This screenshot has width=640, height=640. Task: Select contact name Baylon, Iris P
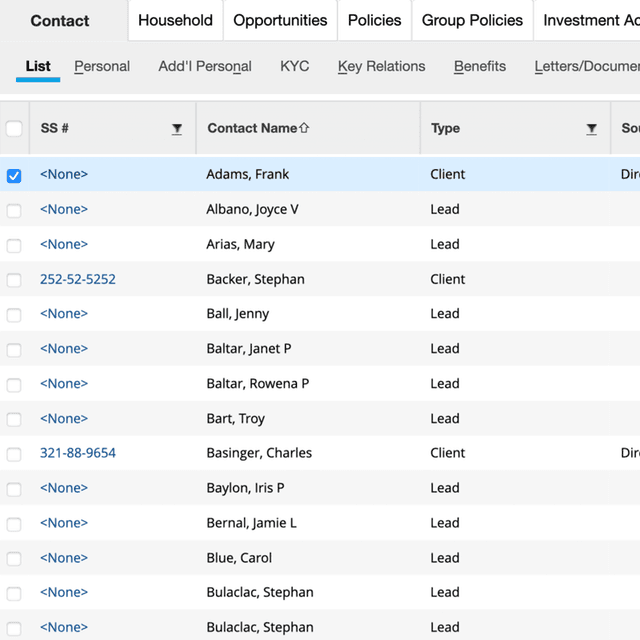245,488
